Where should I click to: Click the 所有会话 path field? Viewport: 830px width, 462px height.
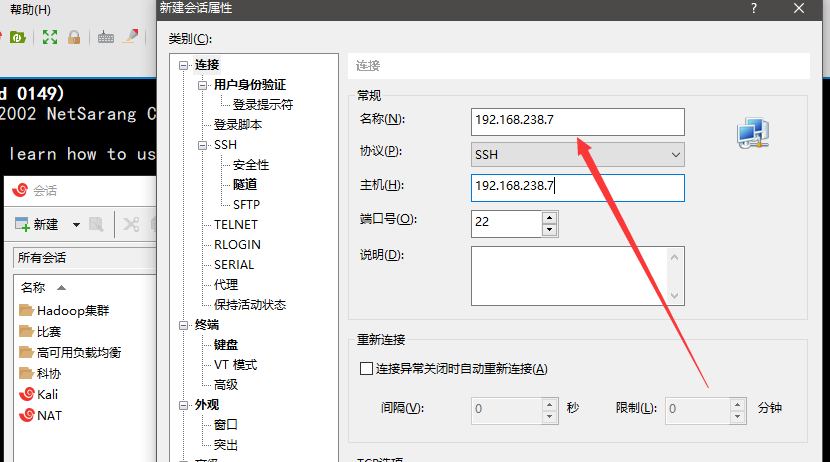click(85, 258)
